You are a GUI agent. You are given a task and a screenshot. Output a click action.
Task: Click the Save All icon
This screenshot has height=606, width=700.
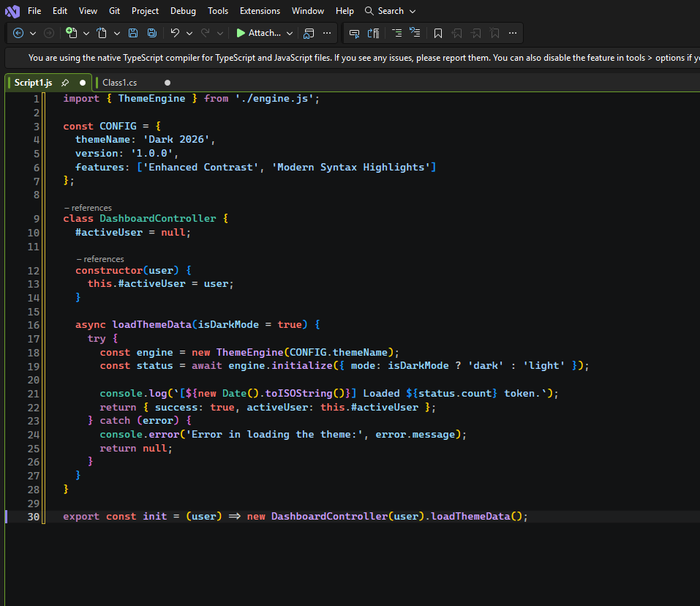coord(152,33)
